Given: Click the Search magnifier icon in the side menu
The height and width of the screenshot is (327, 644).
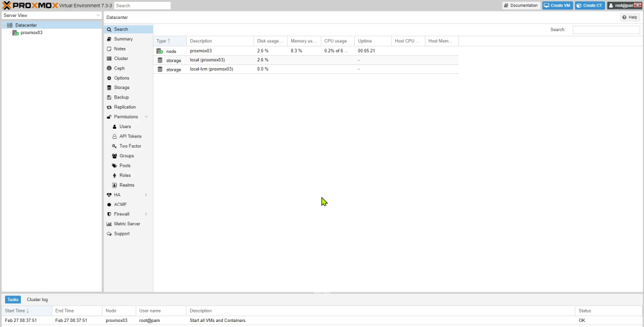Looking at the screenshot, I should click(109, 30).
